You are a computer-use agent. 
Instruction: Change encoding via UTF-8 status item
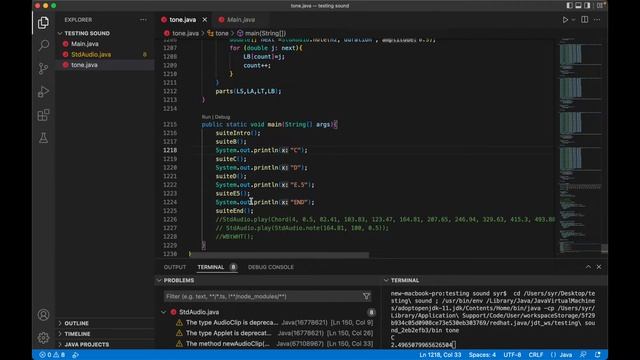512,355
